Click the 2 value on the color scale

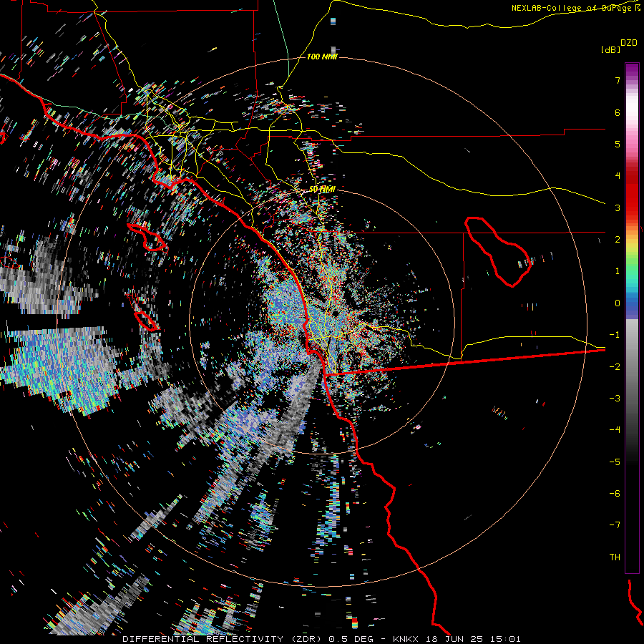coord(618,240)
